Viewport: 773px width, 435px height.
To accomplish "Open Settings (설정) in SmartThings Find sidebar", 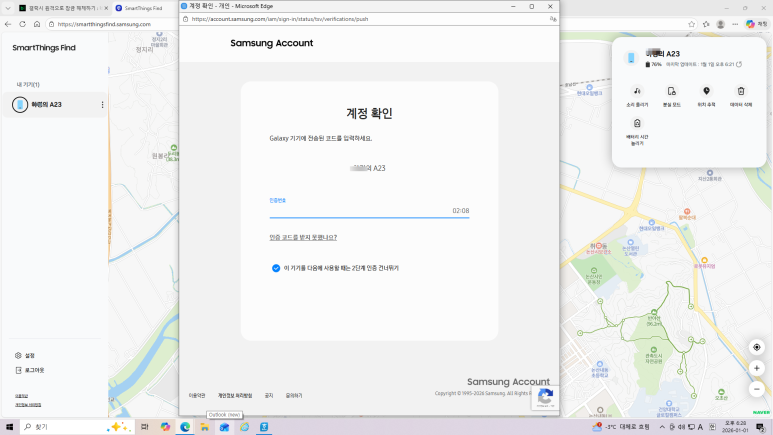I will click(x=25, y=355).
